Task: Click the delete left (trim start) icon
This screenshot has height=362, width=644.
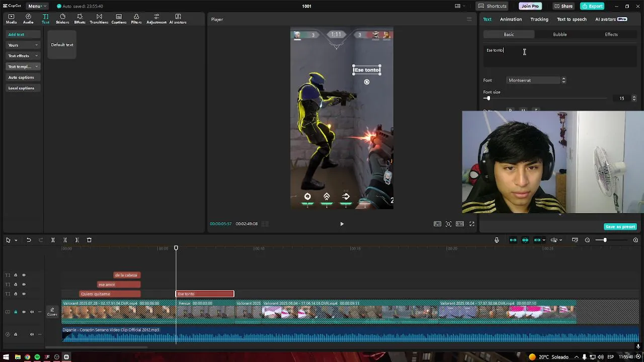Action: pyautogui.click(x=65, y=240)
